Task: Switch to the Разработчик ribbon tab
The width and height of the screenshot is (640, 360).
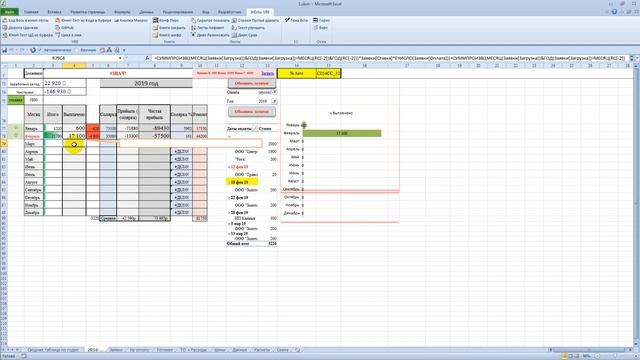Action: (x=230, y=12)
